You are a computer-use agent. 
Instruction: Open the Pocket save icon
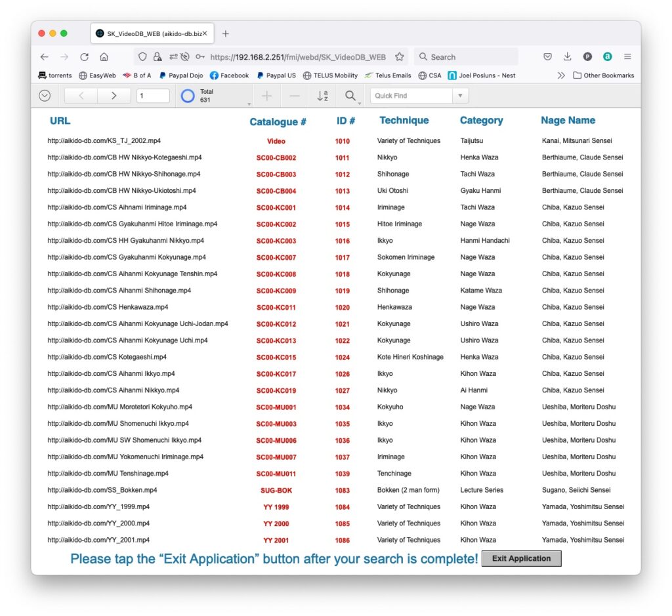(547, 56)
